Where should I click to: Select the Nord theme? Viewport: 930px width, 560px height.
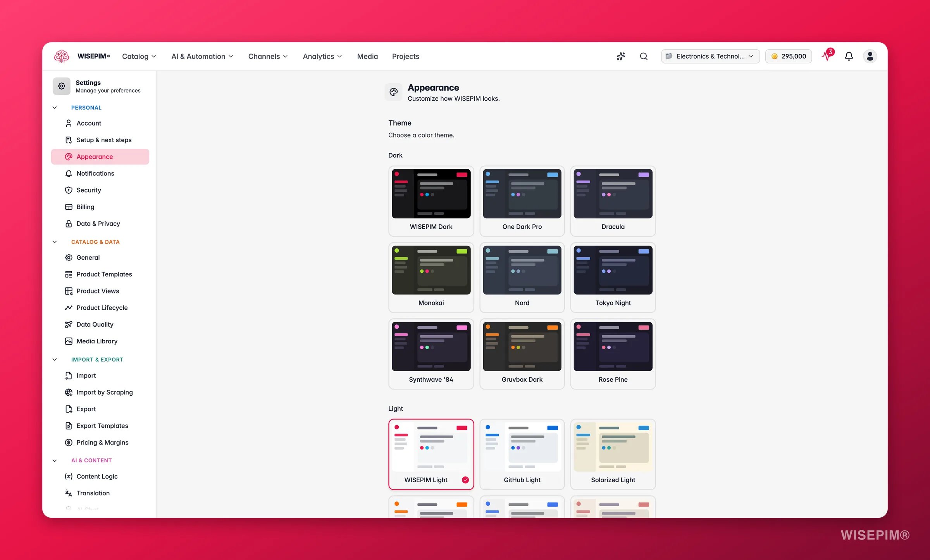pos(522,277)
